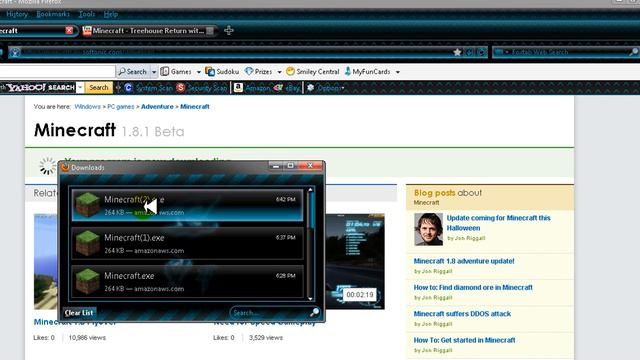Open the toolbar Options menu
Viewport: 640px width, 360px height.
[325, 88]
